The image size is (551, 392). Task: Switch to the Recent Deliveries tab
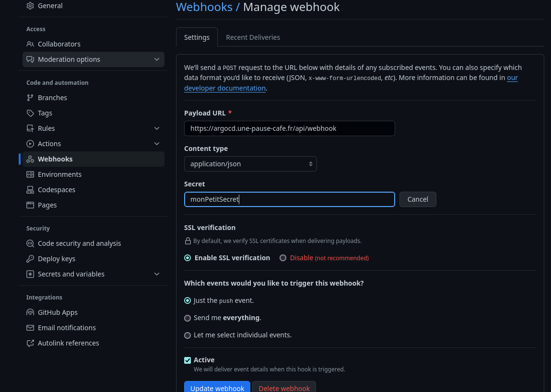253,37
